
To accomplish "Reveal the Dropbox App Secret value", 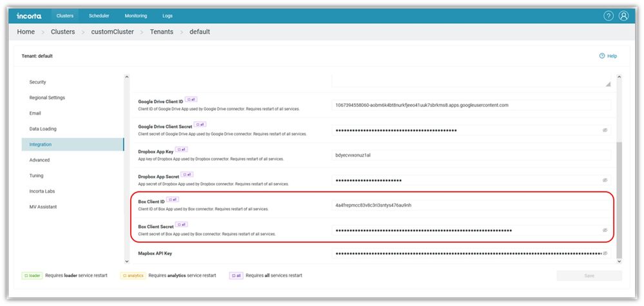I will point(605,180).
